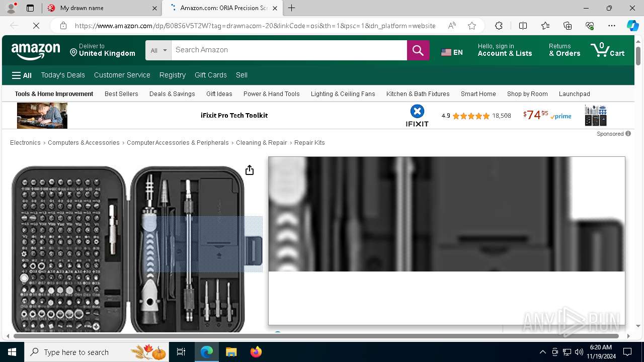Open volume control in system tray
Screen dimensions: 644x362
coord(579,352)
